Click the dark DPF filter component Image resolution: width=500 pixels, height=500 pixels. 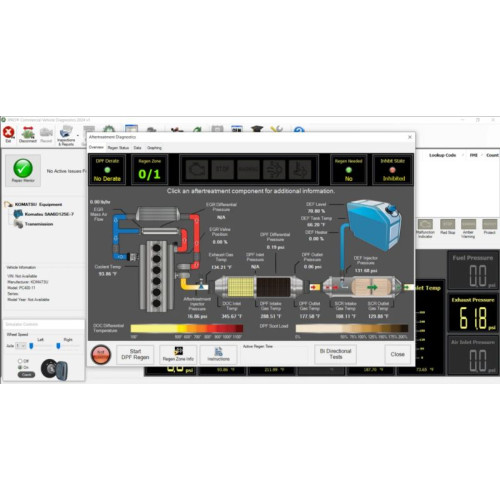coord(273,287)
